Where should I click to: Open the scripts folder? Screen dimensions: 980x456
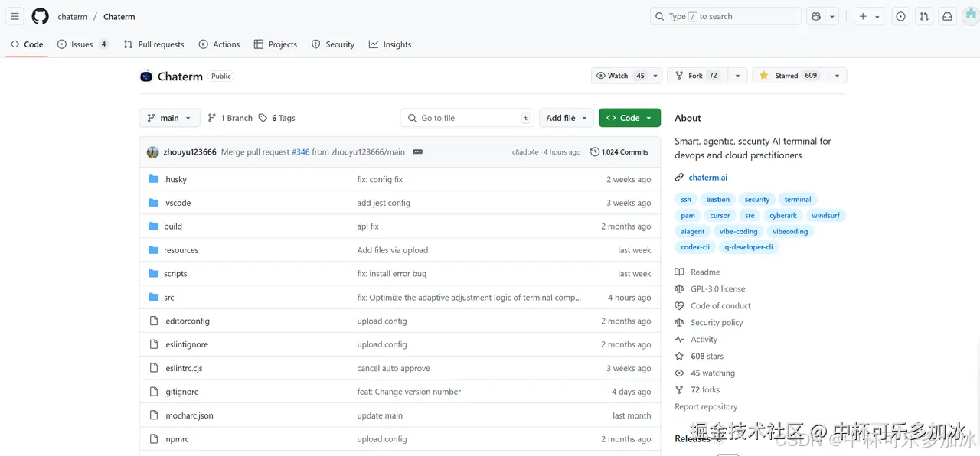pos(175,274)
